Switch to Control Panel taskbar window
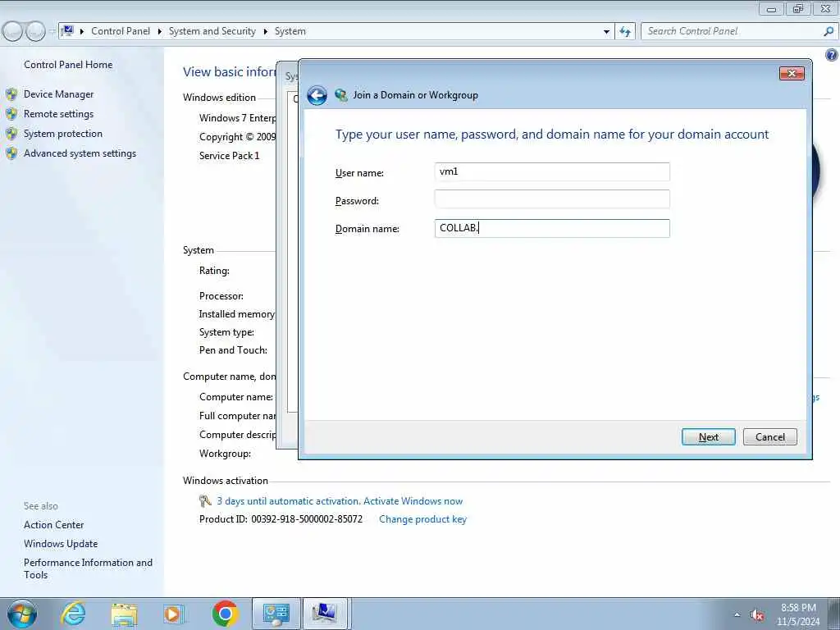Screen dimensions: 840x630 [276, 614]
